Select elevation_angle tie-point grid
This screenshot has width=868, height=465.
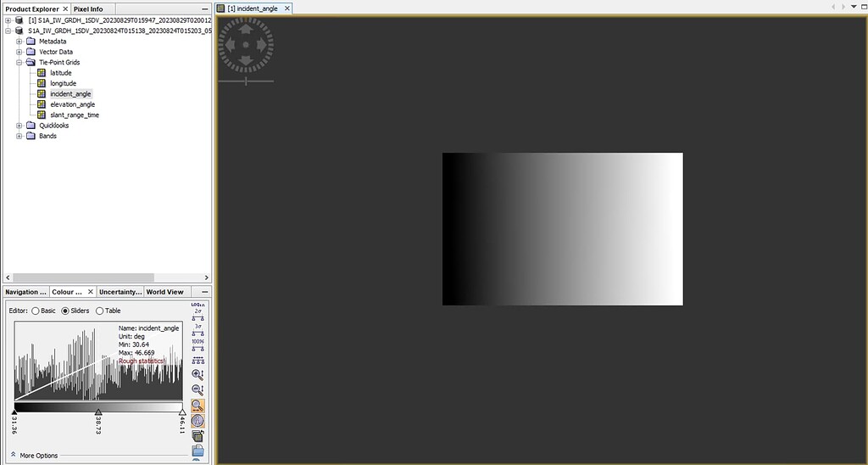[72, 104]
